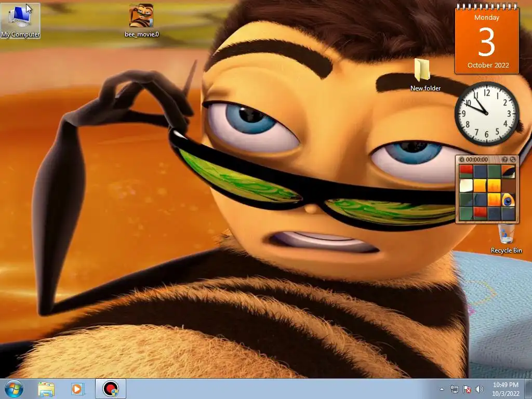Click the analog clock gadget
Image resolution: width=532 pixels, height=399 pixels.
pos(487,114)
